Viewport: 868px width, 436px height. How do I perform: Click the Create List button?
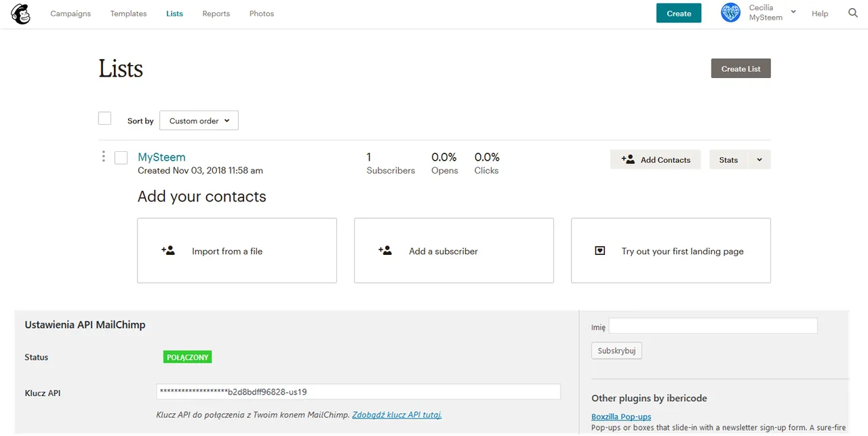[x=741, y=68]
